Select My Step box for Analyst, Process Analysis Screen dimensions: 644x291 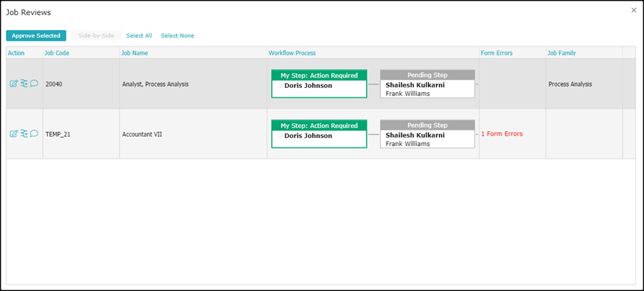pyautogui.click(x=319, y=84)
